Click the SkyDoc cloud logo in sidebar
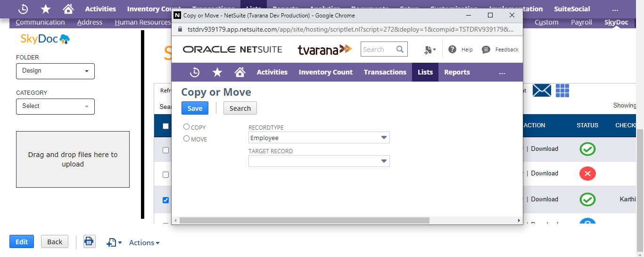 [x=45, y=39]
